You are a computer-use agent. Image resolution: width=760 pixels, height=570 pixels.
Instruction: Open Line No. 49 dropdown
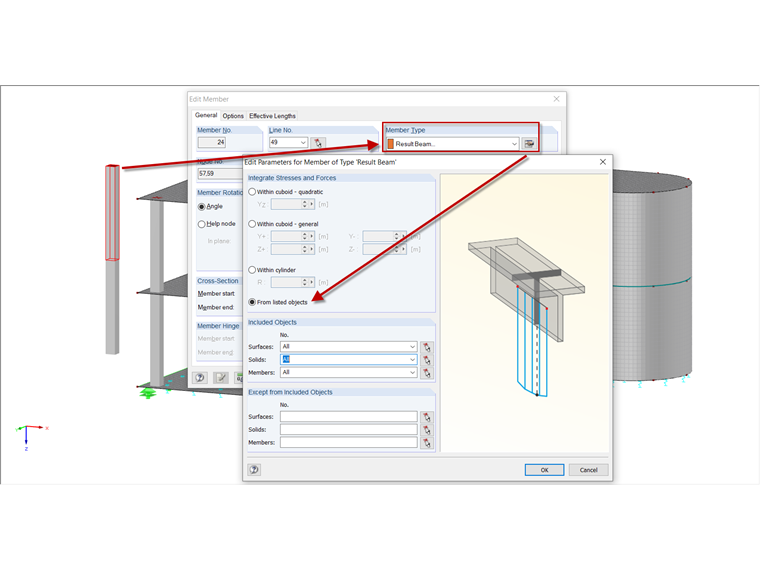point(303,142)
